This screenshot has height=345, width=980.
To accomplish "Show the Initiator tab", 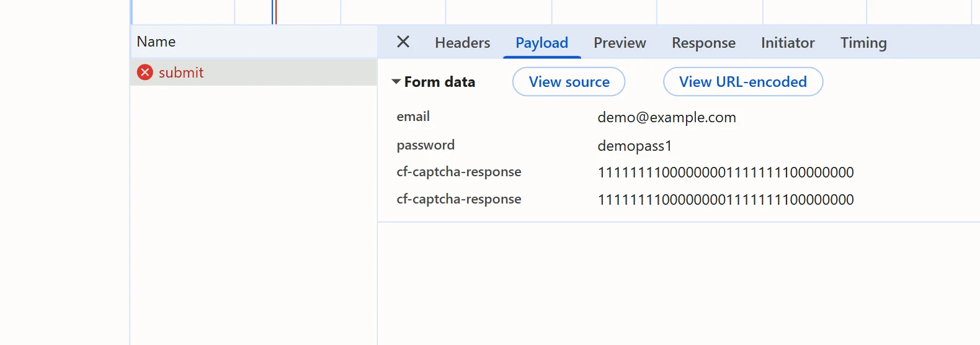I will pos(788,43).
